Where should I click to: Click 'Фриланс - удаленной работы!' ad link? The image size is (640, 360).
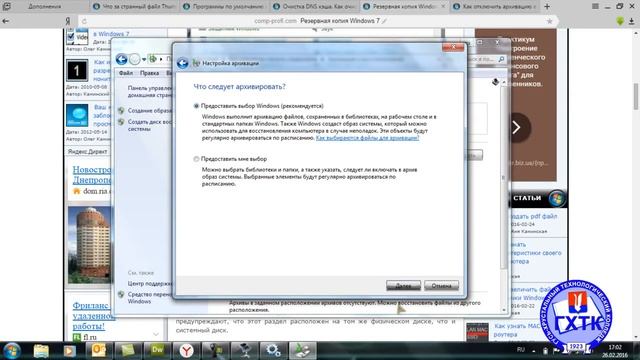[92, 316]
